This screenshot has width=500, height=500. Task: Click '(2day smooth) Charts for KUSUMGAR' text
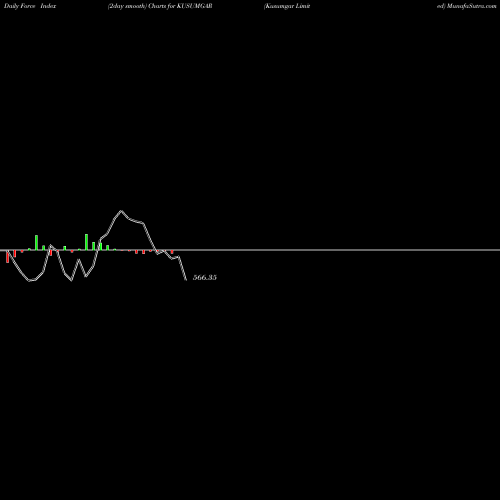coord(160,6)
